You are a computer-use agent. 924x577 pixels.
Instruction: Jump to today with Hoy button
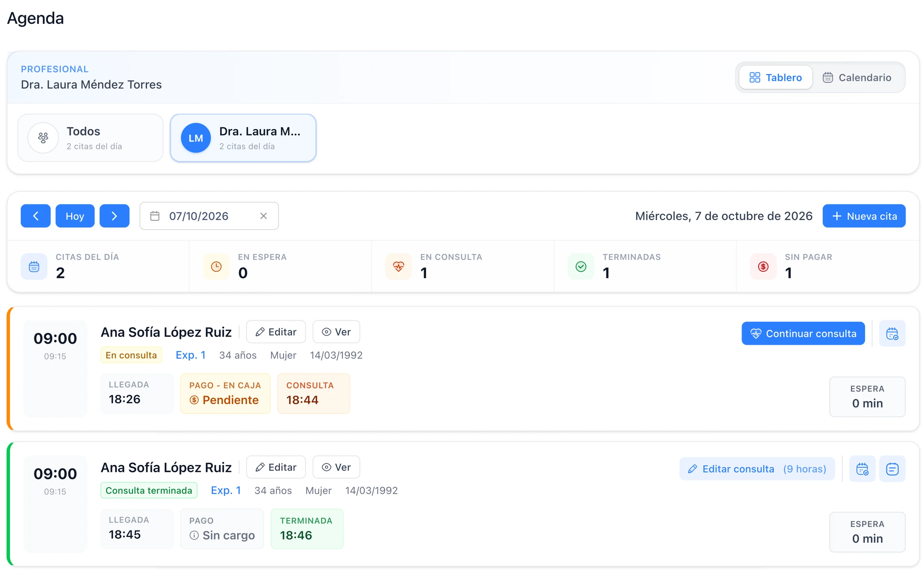tap(75, 216)
